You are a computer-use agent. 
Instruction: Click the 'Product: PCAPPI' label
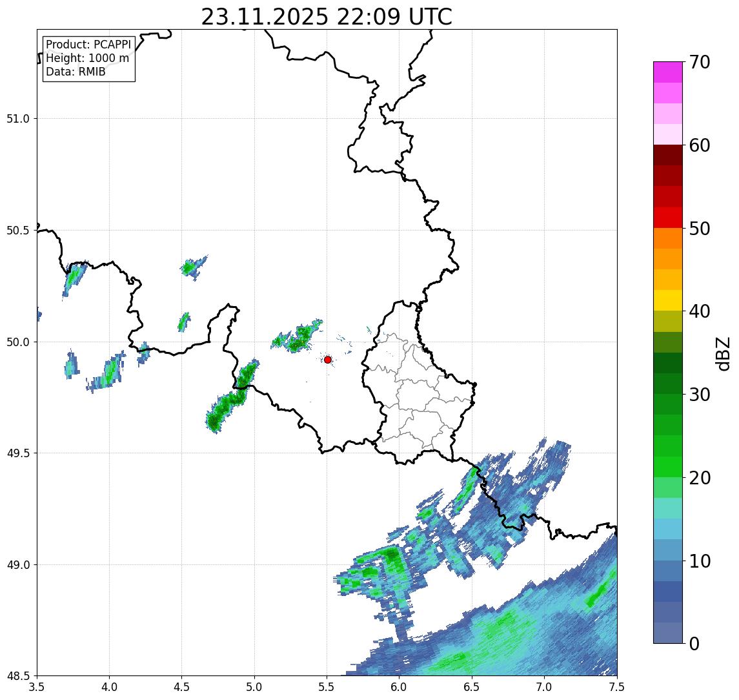coord(88,45)
